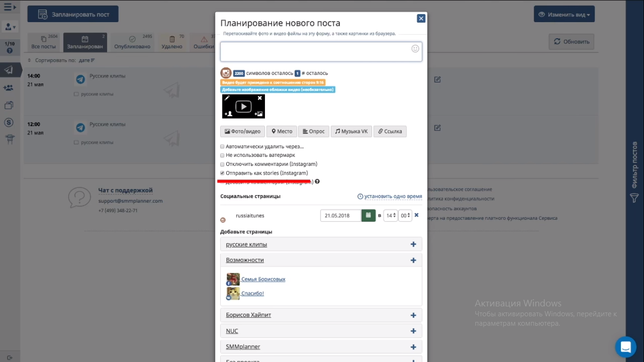Check the русские клипы box on 12:00 post

76,142
